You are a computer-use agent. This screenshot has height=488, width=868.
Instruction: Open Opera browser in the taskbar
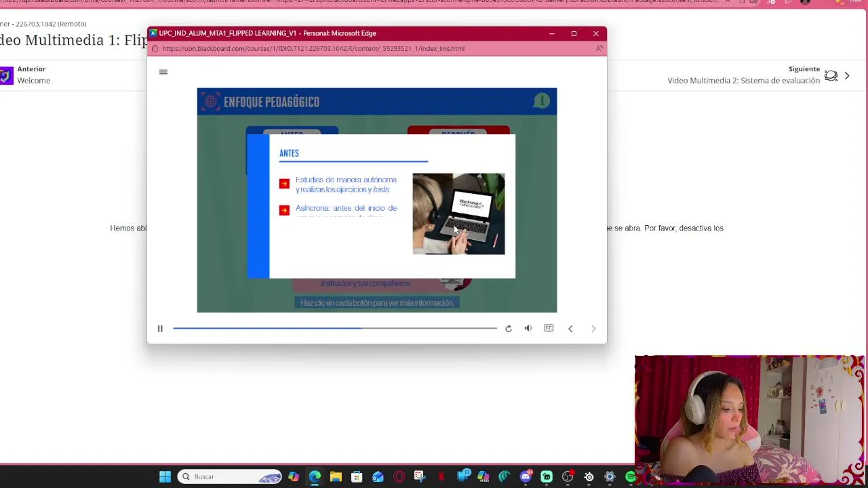coord(399,476)
